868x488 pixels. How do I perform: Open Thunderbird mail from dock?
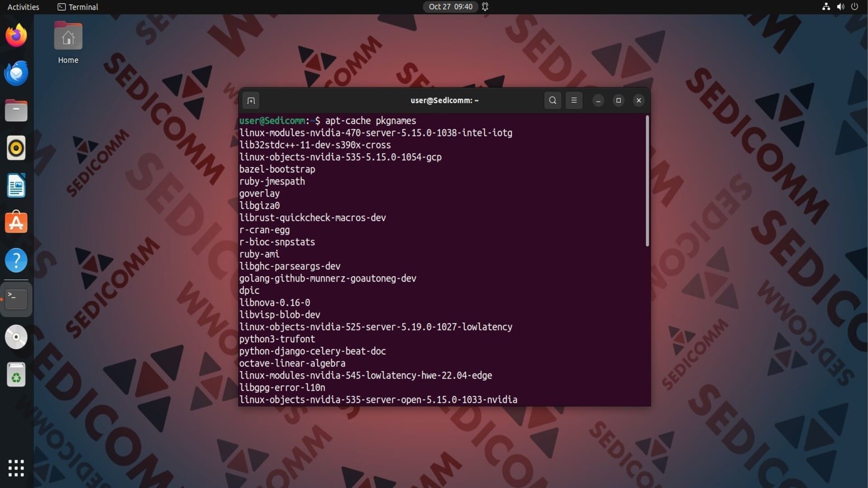[16, 73]
